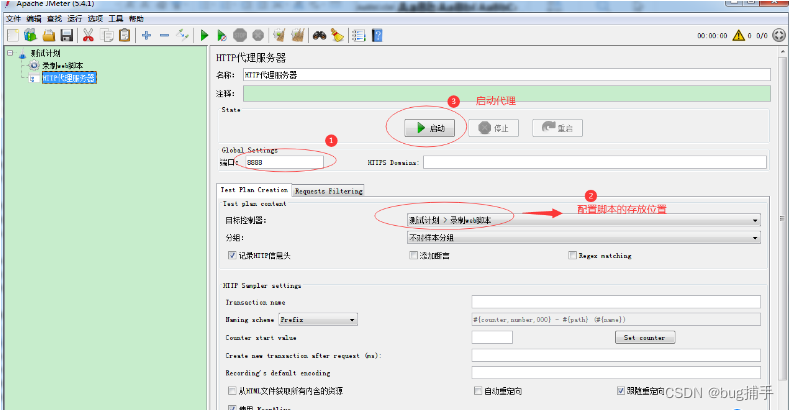Toggle the 记录HTTP信息头 checkbox
This screenshot has width=789, height=410.
[232, 256]
